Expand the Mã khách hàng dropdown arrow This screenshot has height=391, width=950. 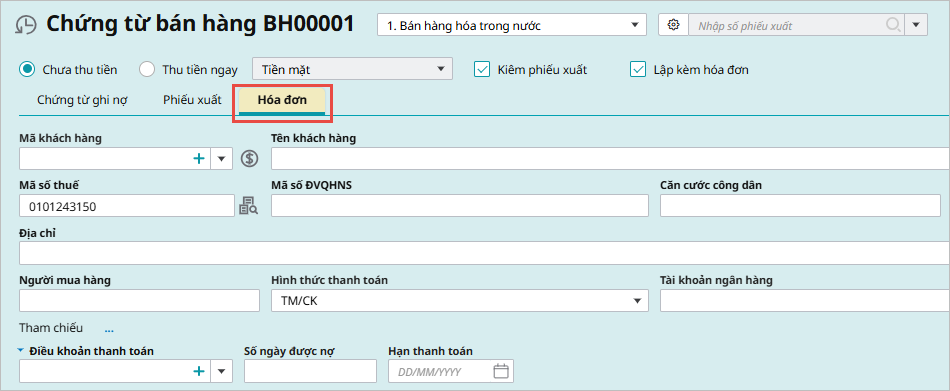(221, 159)
